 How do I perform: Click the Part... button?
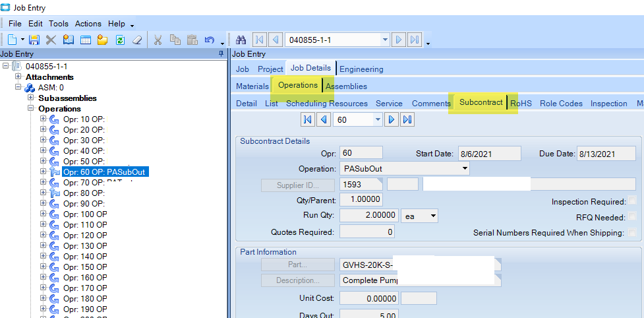point(298,265)
